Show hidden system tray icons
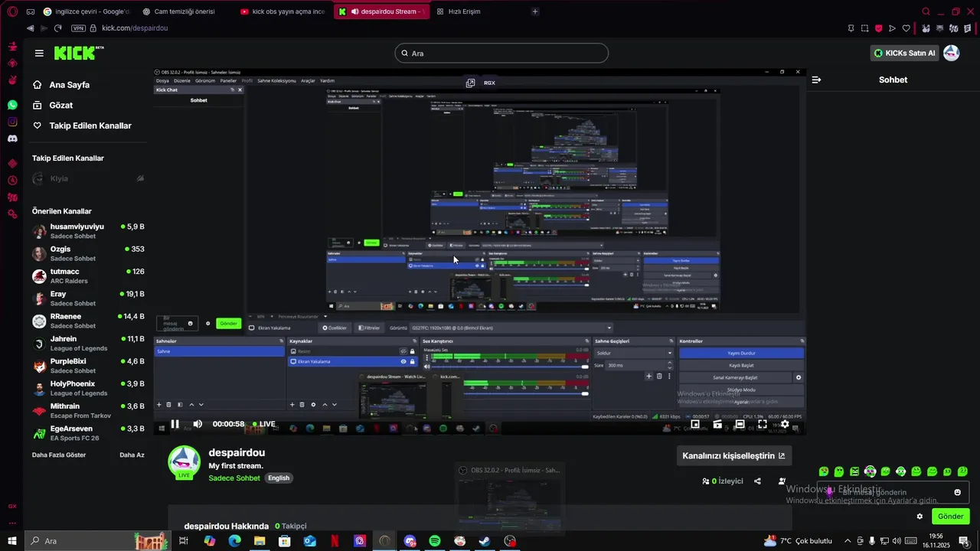This screenshot has width=980, height=551. [x=847, y=541]
